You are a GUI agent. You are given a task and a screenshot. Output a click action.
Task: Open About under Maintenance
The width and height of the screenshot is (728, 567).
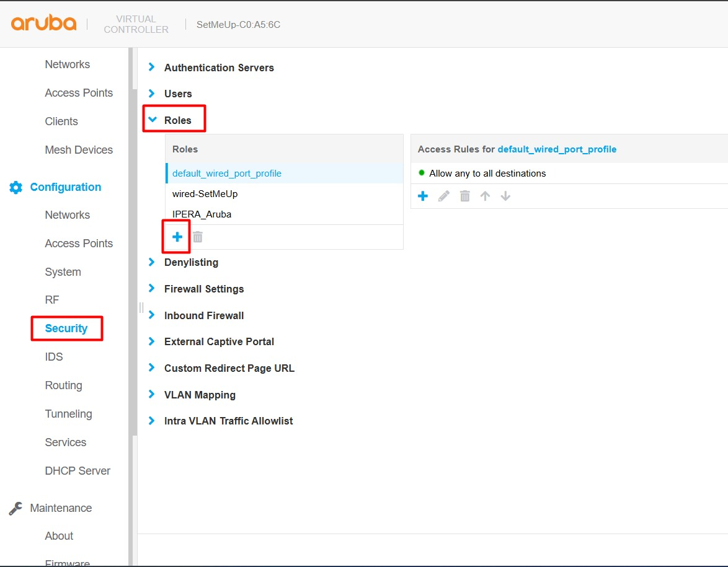tap(59, 537)
